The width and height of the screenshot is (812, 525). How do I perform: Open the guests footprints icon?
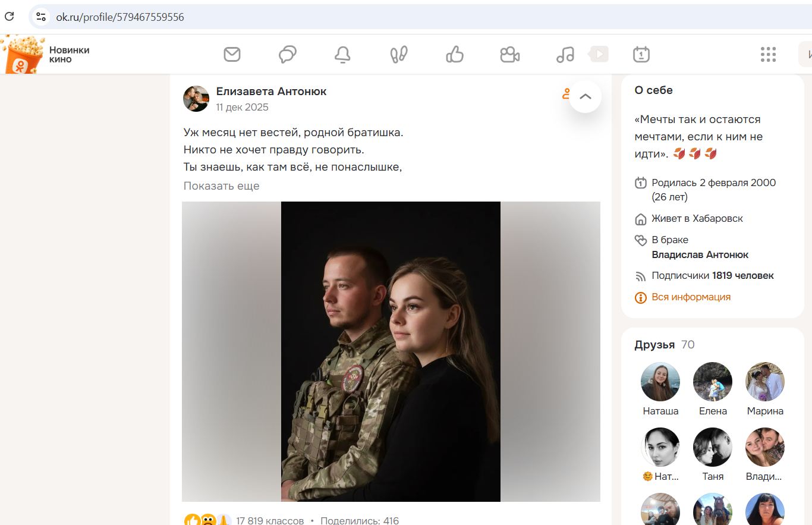tap(398, 55)
